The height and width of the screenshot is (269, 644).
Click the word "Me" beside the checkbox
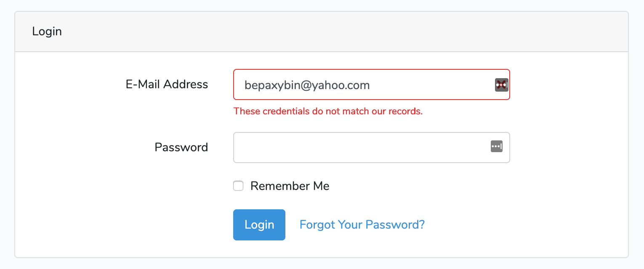(x=321, y=186)
